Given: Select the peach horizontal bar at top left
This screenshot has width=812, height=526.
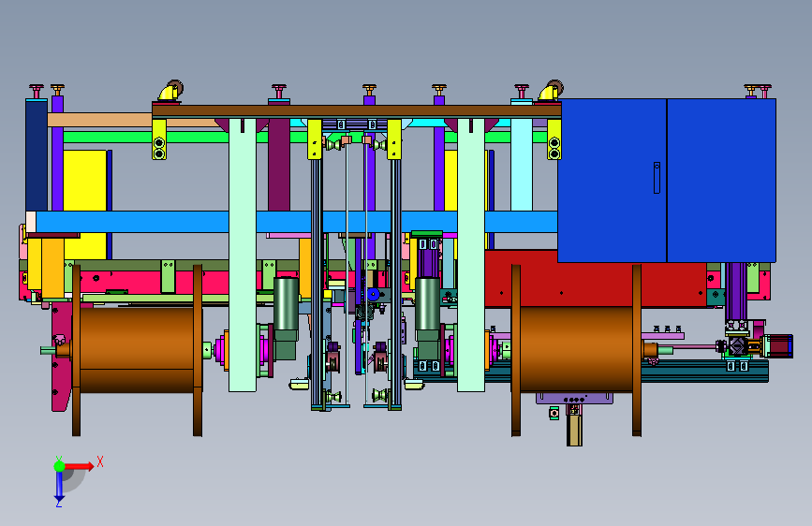Looking at the screenshot, I should (x=99, y=120).
